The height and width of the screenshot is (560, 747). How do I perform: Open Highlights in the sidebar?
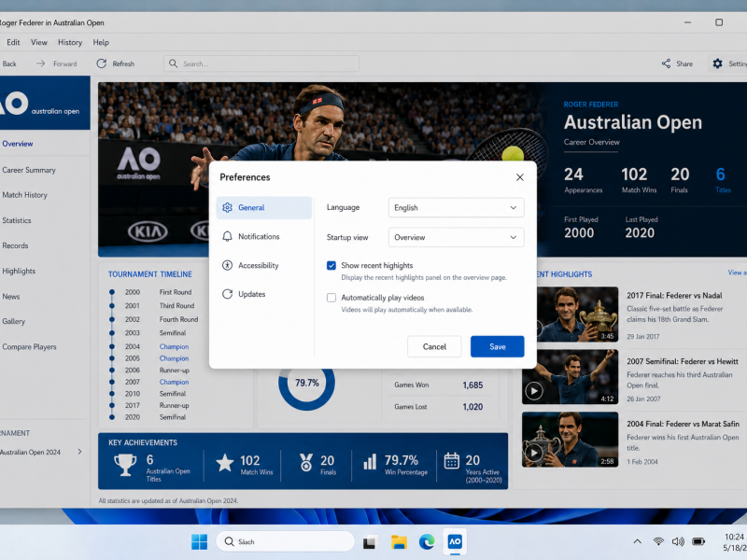coord(19,271)
